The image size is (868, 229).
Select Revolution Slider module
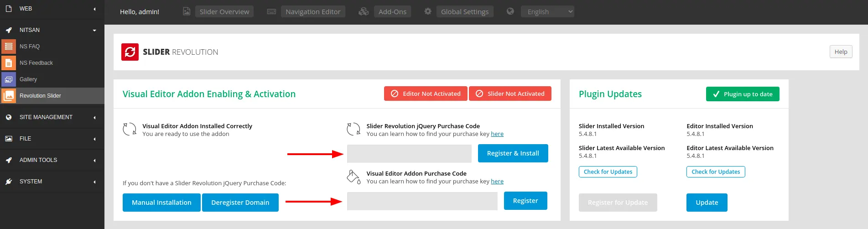click(x=52, y=95)
